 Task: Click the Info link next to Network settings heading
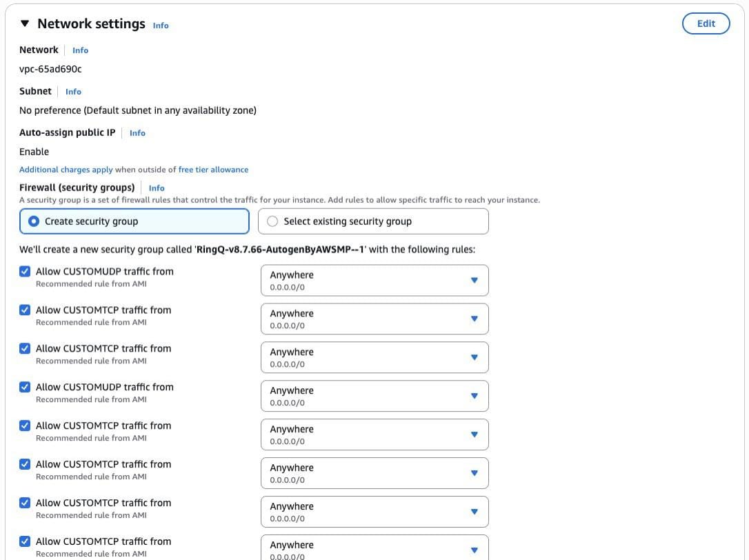pos(161,26)
